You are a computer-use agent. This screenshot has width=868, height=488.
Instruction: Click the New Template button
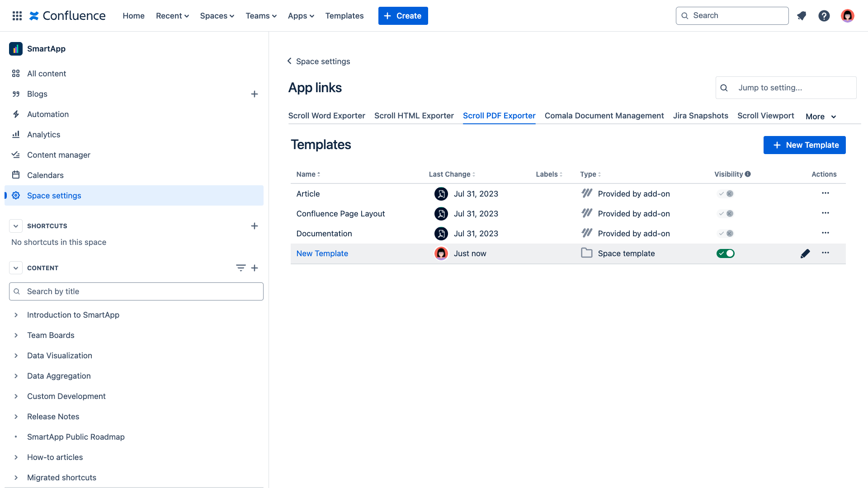tap(804, 145)
